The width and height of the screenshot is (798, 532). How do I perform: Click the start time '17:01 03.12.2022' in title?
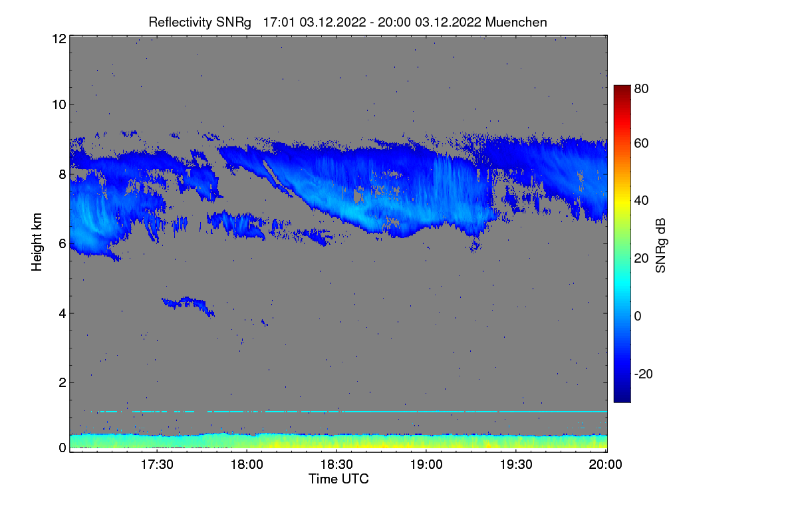point(315,22)
